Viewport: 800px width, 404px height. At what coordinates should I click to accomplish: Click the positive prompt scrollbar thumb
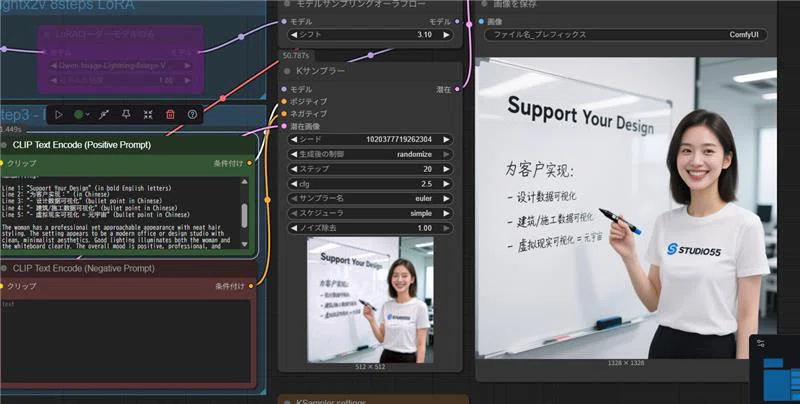coord(244,215)
